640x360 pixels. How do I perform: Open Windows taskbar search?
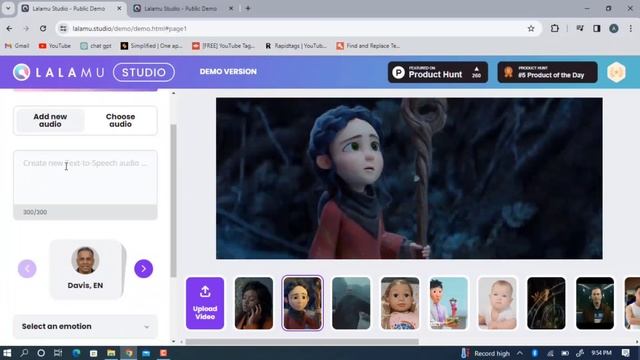(24, 353)
